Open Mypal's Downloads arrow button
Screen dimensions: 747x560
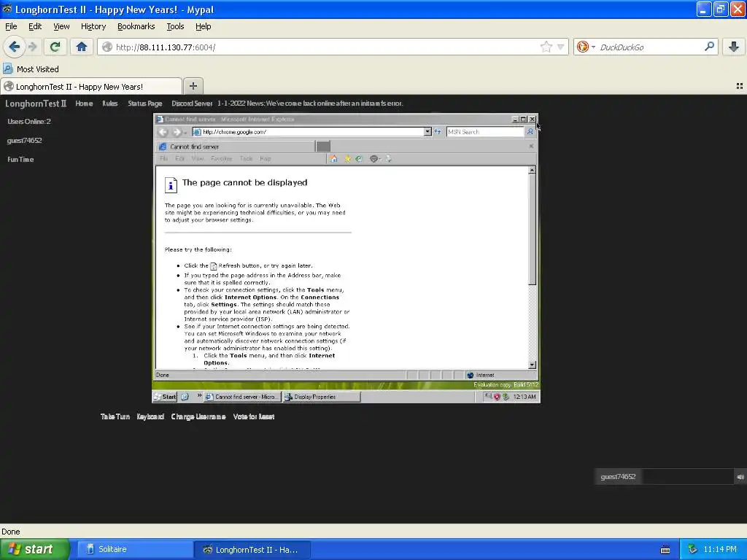click(x=734, y=47)
